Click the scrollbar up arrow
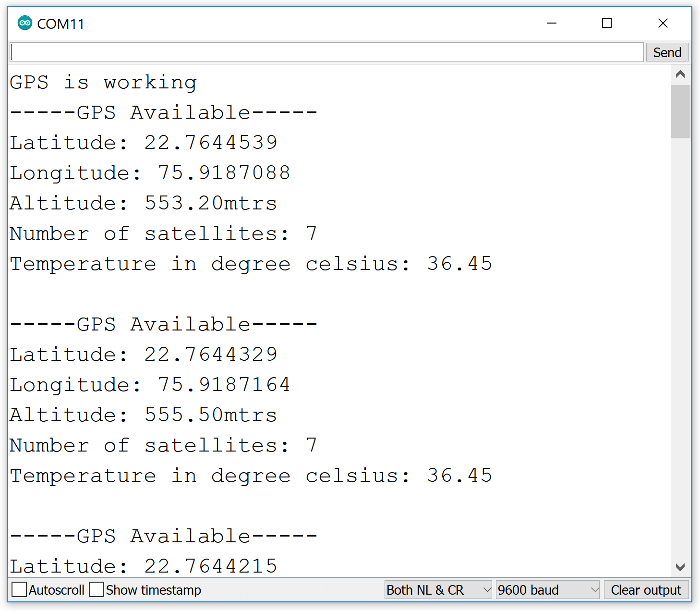Viewport: 700px width, 611px height. pyautogui.click(x=680, y=74)
